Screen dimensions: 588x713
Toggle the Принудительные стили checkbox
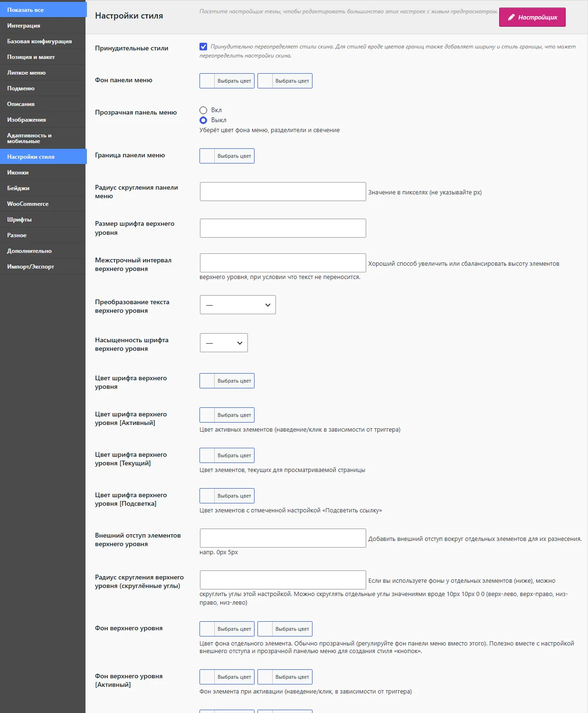(203, 47)
